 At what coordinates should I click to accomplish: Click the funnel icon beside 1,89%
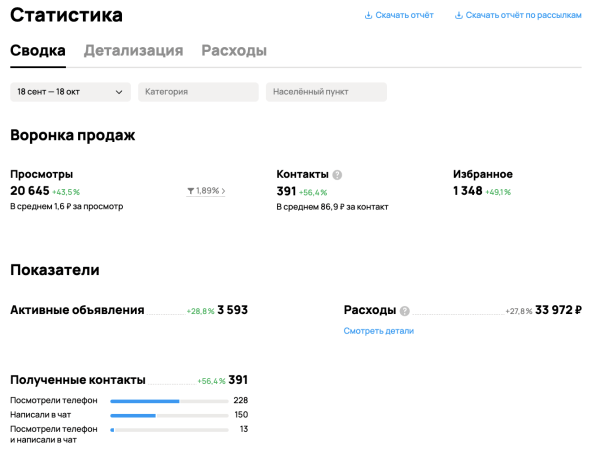click(x=191, y=191)
